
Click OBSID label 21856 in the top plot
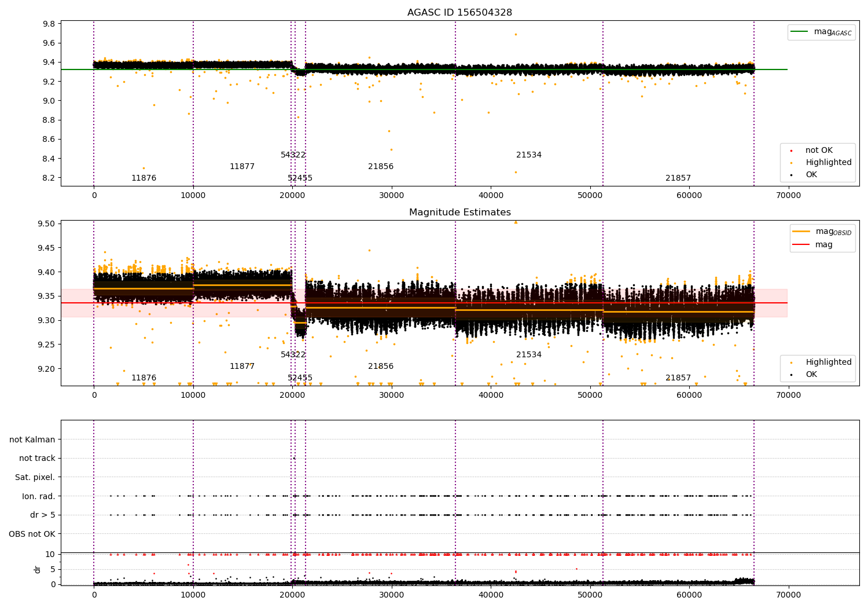381,167
